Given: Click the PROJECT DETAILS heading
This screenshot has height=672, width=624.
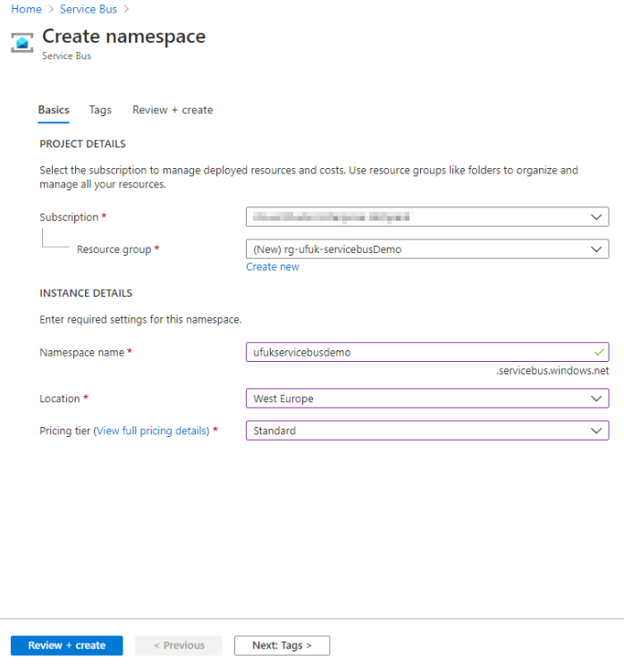Looking at the screenshot, I should click(x=83, y=144).
